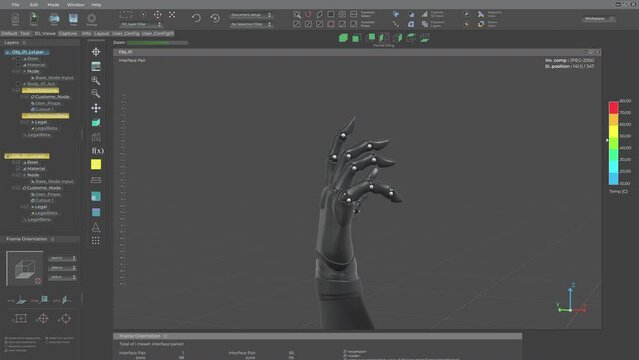Open first Frame Orientation value dropdown
Image resolution: width=639 pixels, height=360 pixels.
click(x=62, y=258)
